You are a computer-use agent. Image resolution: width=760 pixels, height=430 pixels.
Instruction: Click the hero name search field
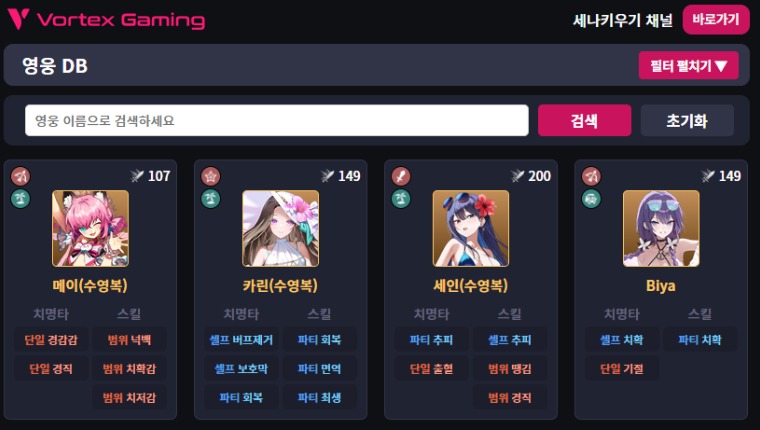click(277, 120)
